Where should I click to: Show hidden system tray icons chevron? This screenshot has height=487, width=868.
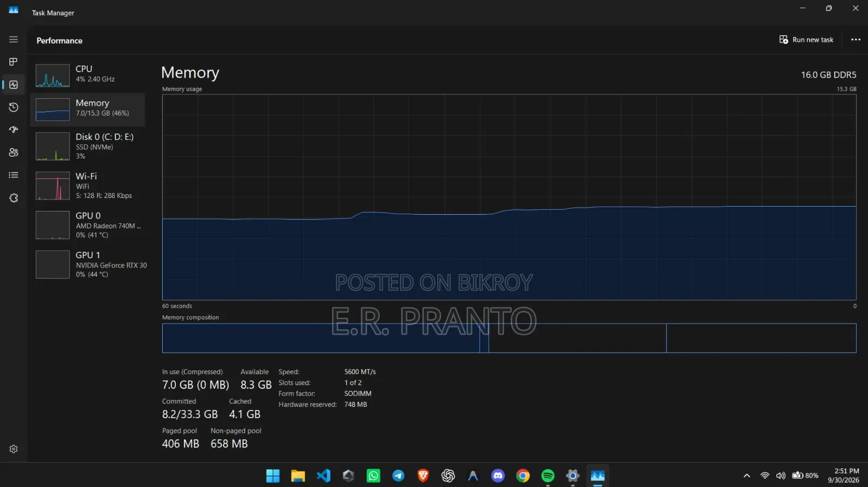pyautogui.click(x=747, y=476)
